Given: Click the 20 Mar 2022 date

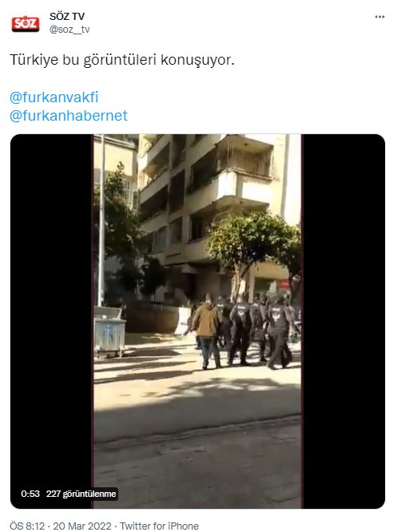Looking at the screenshot, I should click(81, 526).
